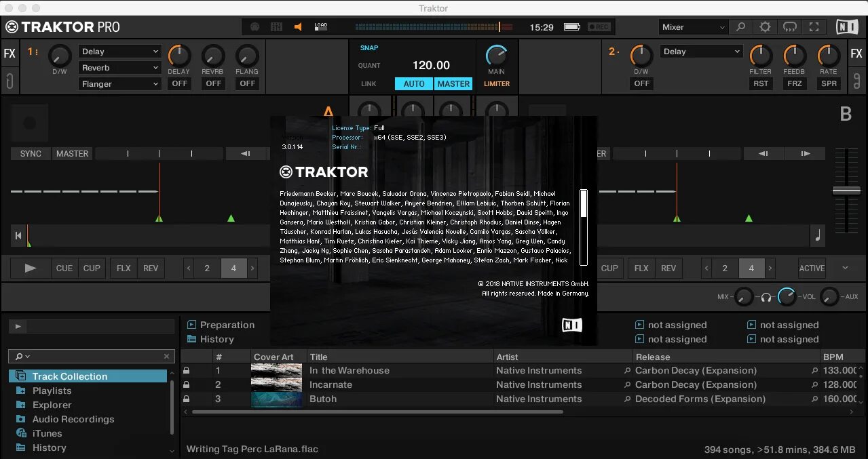Click Deck B tempo bend up arrow
This screenshot has height=459, width=868.
[x=806, y=154]
